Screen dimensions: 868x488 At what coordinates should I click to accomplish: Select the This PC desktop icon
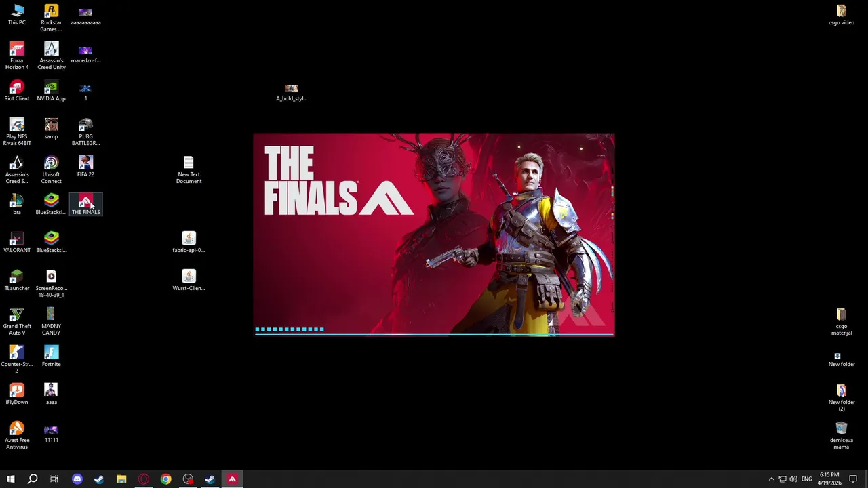click(x=17, y=15)
